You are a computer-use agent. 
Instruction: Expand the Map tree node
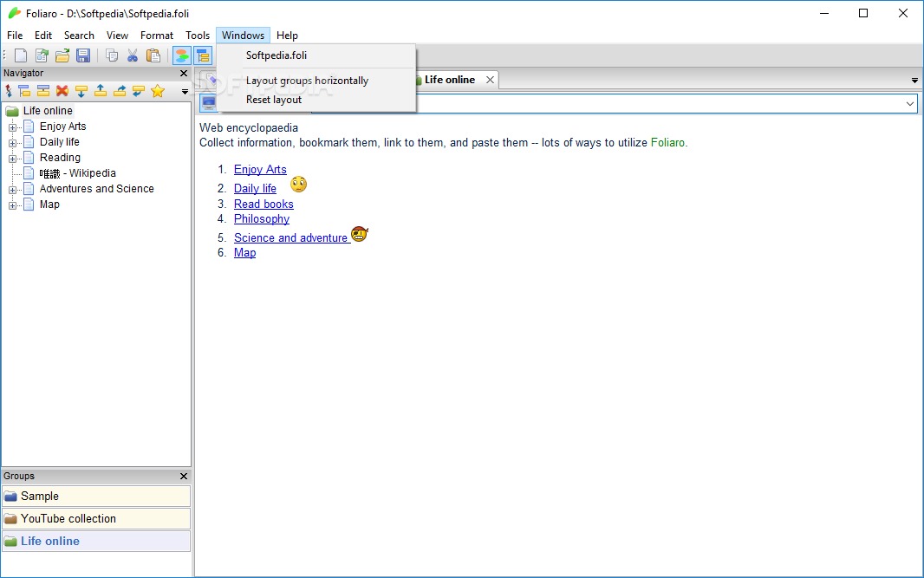(12, 205)
